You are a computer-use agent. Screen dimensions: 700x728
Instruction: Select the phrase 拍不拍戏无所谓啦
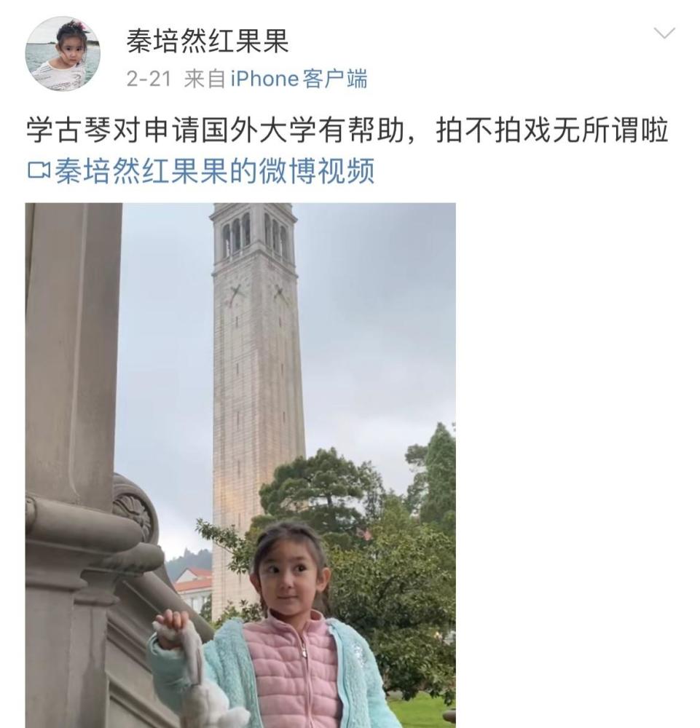[x=552, y=130]
